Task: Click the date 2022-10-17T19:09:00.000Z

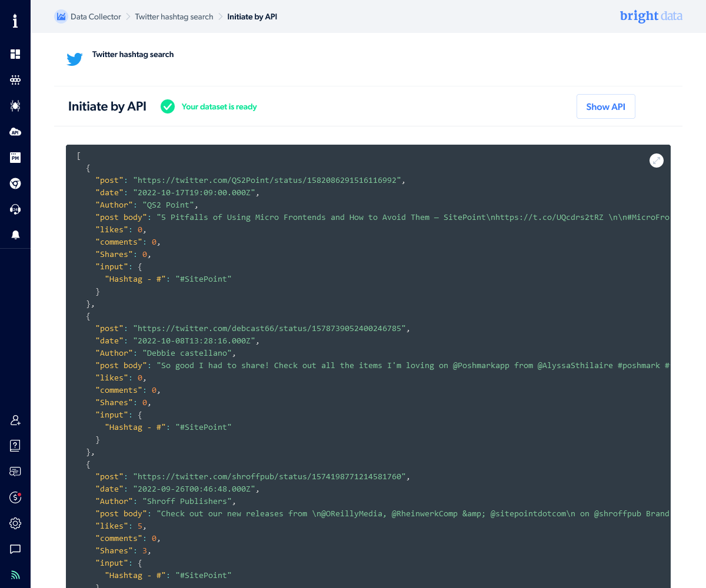Action: click(194, 192)
